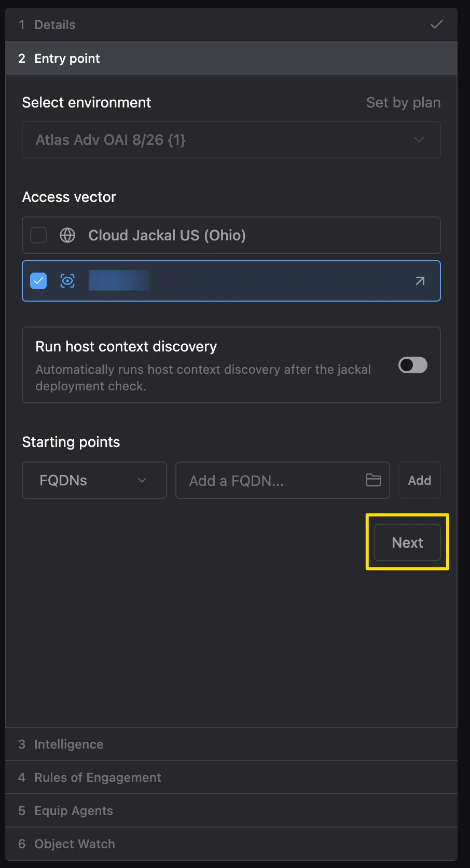
Task: Open step 6 Object Watch
Action: pos(231,844)
